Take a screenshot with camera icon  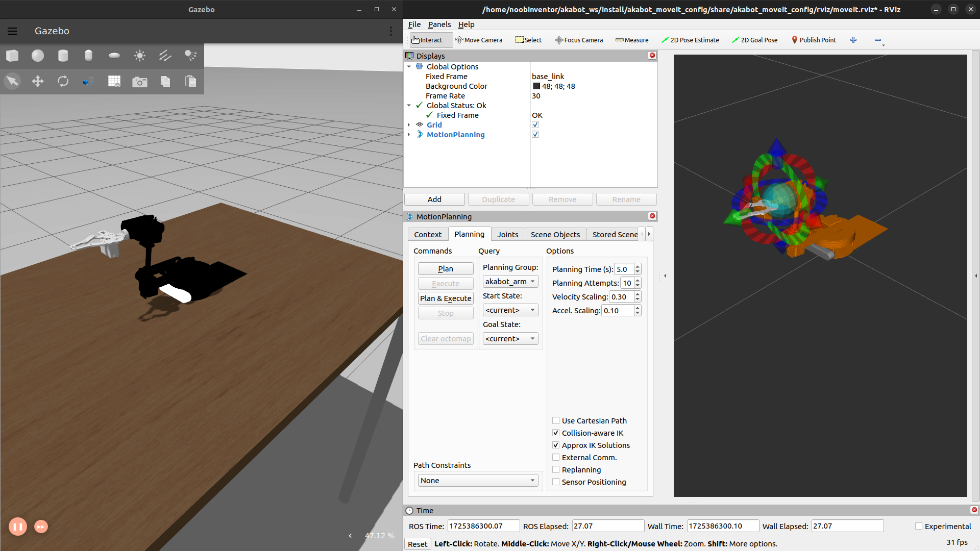(x=140, y=82)
